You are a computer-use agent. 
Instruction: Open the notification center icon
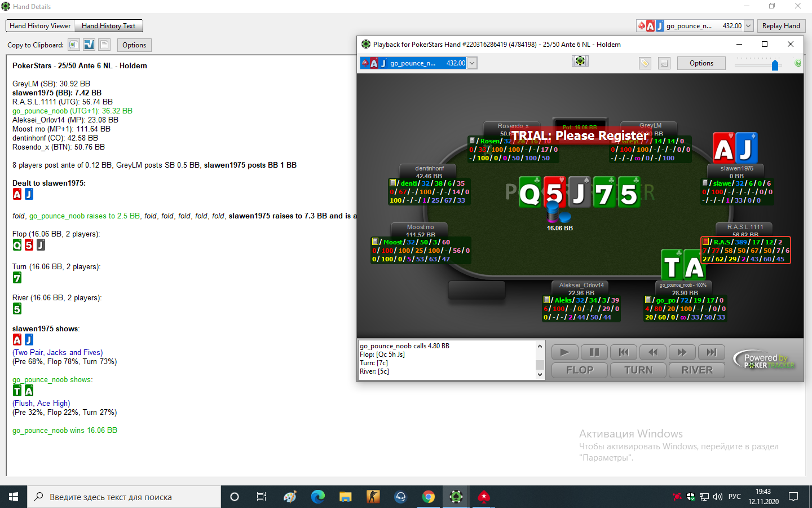point(793,497)
